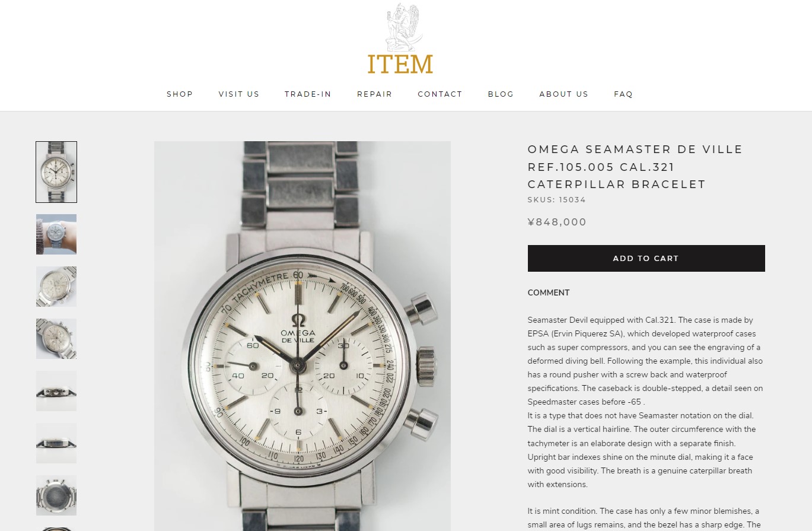The width and height of the screenshot is (812, 531).
Task: Select the third angled dial thumbnail
Action: point(56,287)
